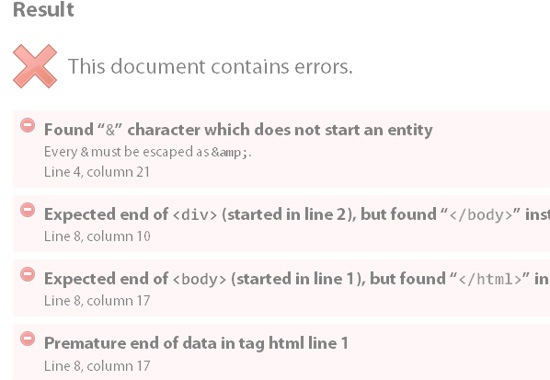Select the expected end of div error
The width and height of the screenshot is (550, 380).
pyautogui.click(x=297, y=214)
